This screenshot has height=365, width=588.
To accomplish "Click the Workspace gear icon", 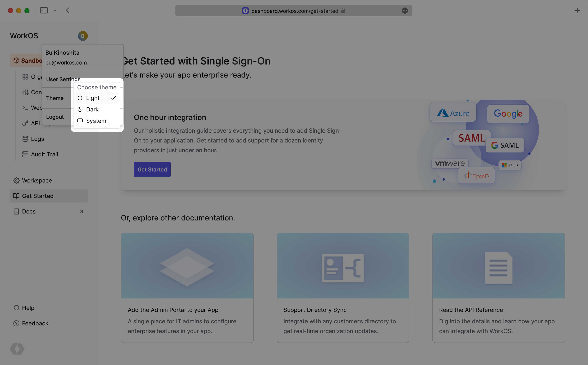I will point(16,180).
